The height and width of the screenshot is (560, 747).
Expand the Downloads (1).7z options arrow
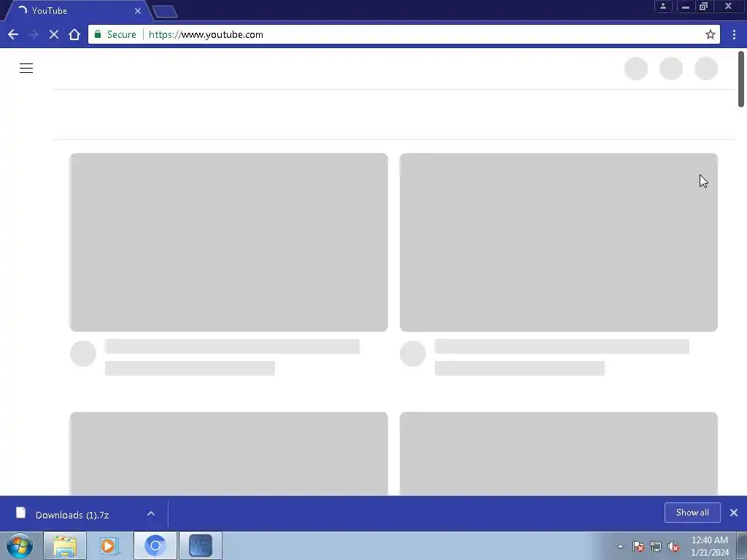pos(151,513)
